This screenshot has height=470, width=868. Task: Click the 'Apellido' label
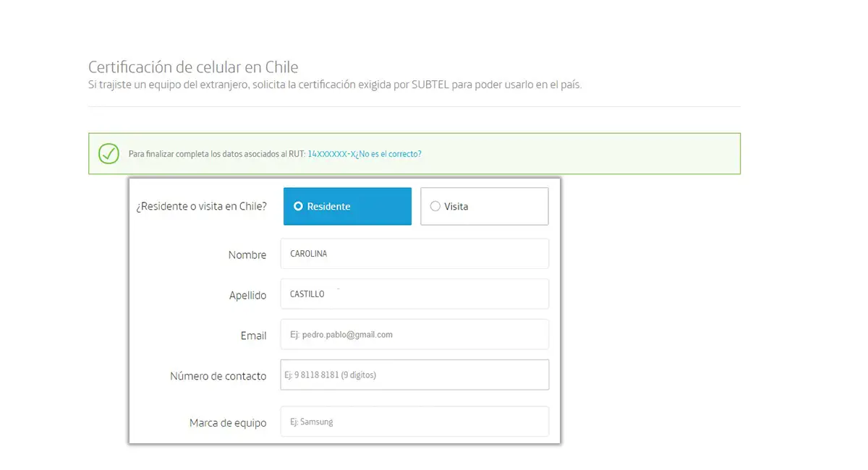tap(248, 295)
